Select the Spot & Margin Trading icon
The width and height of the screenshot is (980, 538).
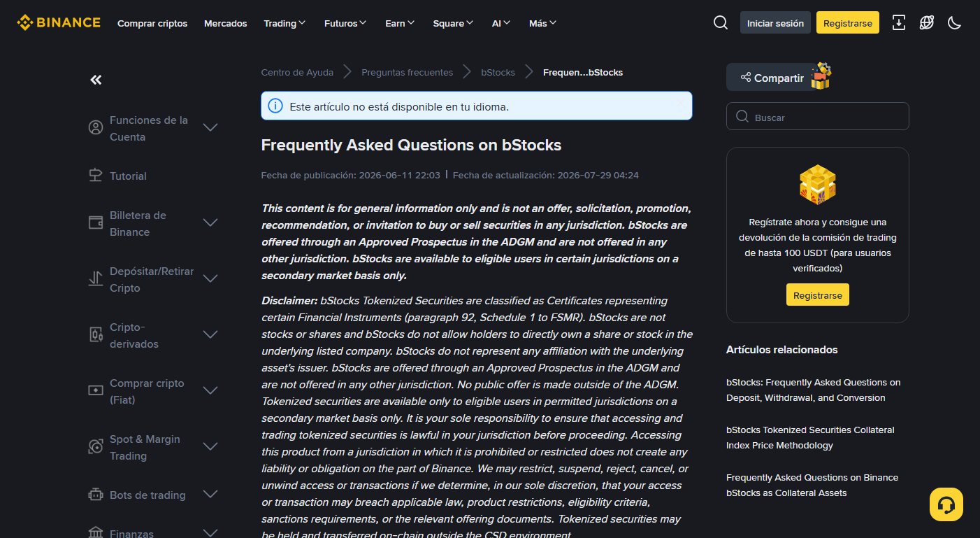tap(96, 447)
